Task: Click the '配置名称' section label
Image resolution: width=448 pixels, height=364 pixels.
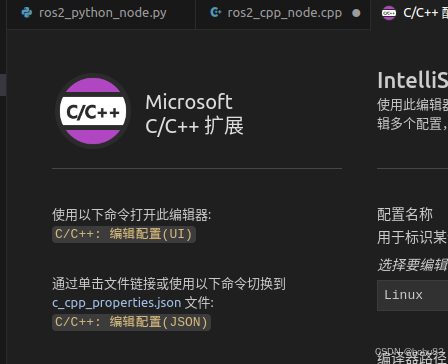Action: click(x=405, y=214)
